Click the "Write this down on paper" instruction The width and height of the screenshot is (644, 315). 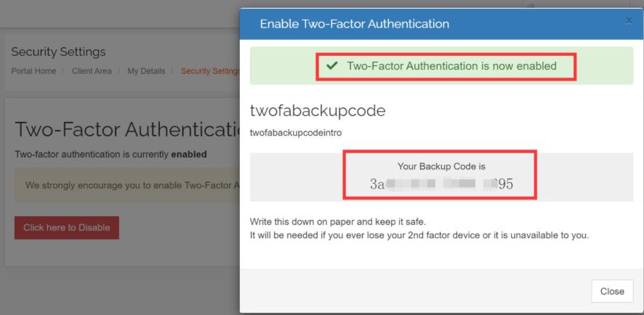(347, 221)
